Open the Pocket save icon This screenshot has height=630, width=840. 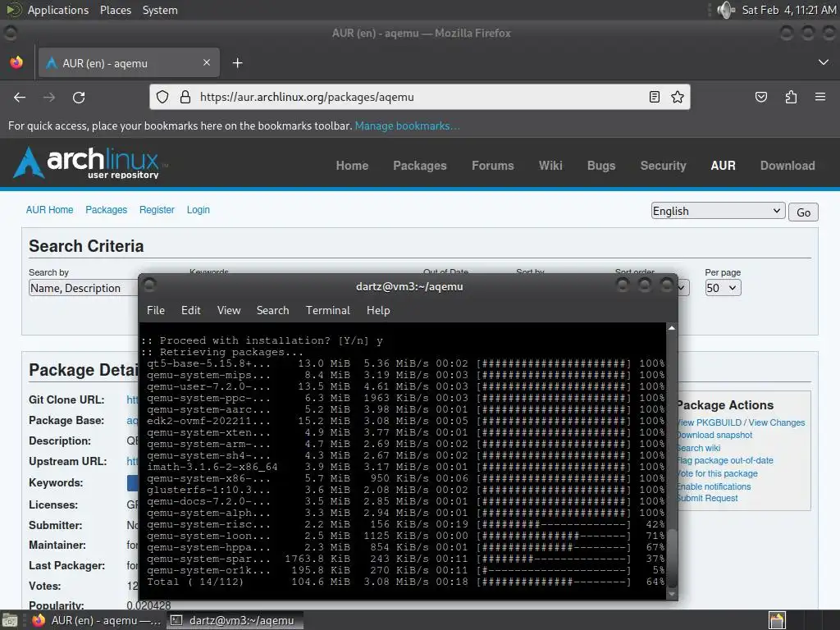tap(760, 97)
